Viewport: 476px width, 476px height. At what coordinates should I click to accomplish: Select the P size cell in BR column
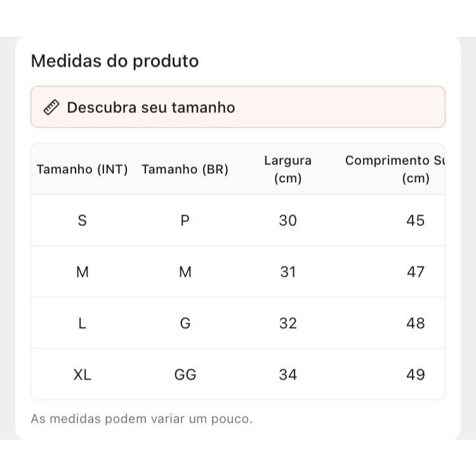(185, 221)
